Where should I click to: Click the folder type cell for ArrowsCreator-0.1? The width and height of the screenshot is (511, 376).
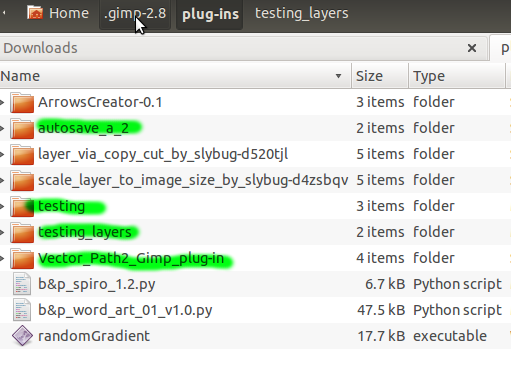coord(434,102)
